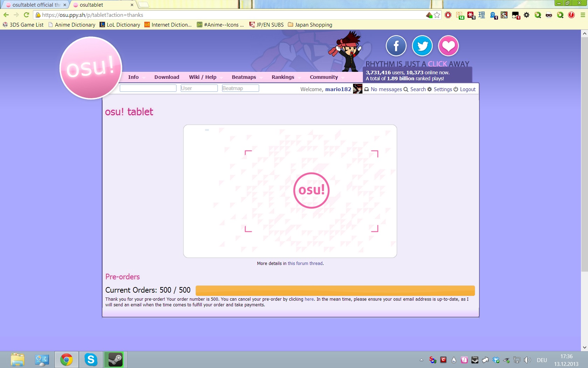Open the Settings link

point(443,89)
